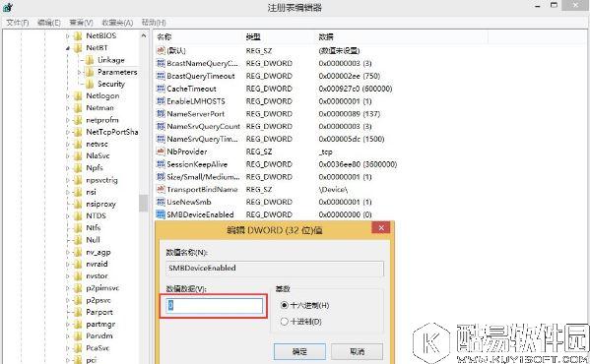Click the SMBDeviceEnabled value name field
Image resolution: width=590 pixels, height=364 pixels.
coord(275,269)
